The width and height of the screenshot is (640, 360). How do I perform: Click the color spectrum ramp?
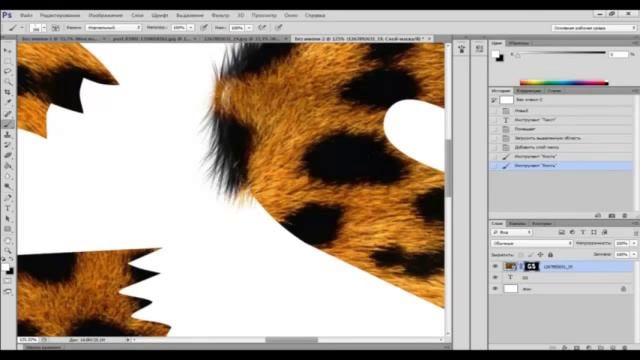pos(564,83)
